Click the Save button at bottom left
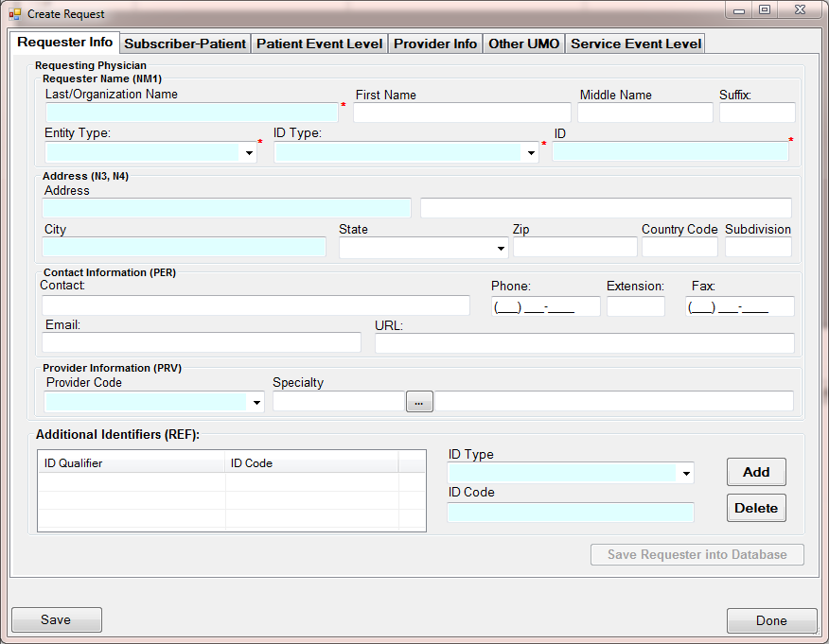 pyautogui.click(x=56, y=620)
